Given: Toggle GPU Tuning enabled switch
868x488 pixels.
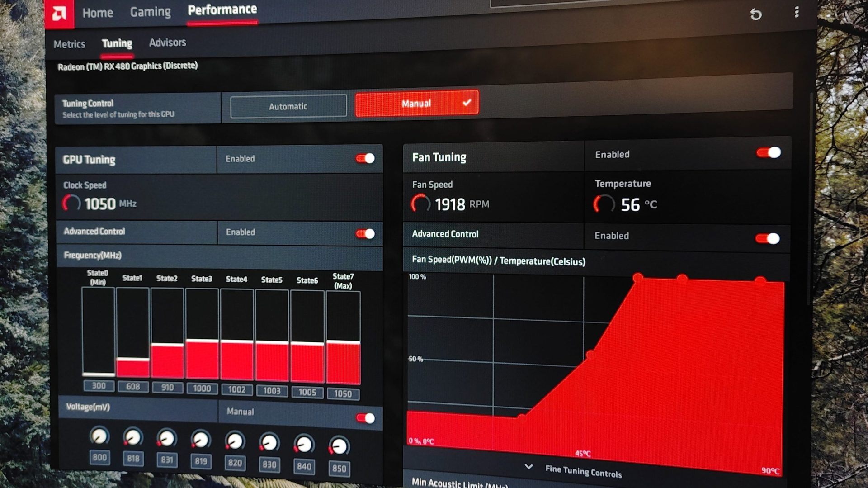Looking at the screenshot, I should coord(365,158).
